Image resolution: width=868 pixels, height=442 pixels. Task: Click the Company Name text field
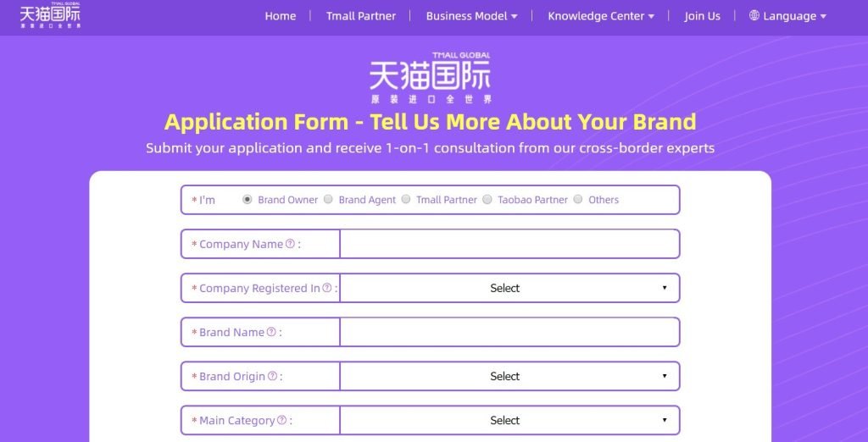[509, 244]
